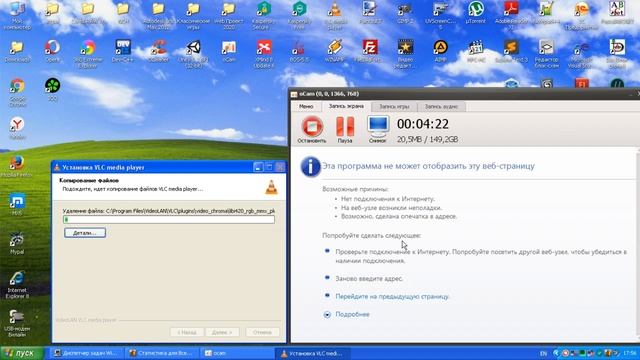Switch to Запись экрана tab in oCam
The height and width of the screenshot is (360, 640).
click(346, 107)
